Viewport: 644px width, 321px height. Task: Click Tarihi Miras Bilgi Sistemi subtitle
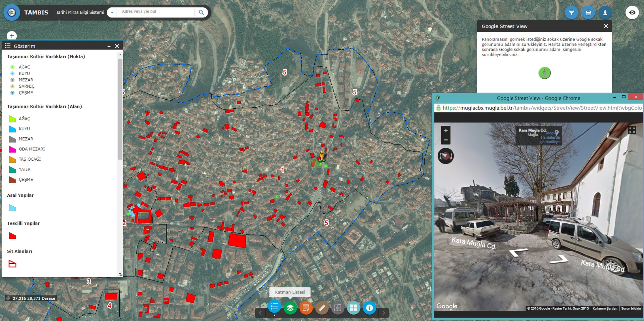(x=80, y=12)
